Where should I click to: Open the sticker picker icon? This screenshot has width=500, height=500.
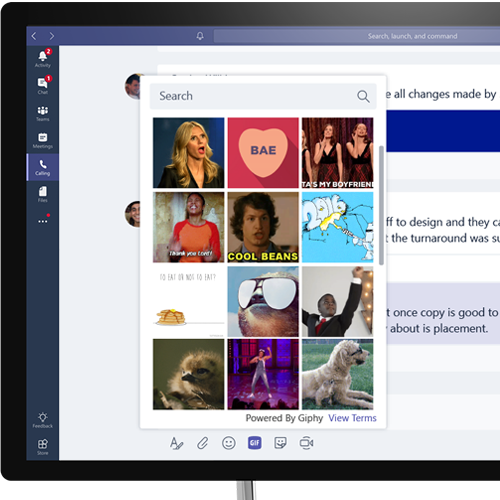280,443
